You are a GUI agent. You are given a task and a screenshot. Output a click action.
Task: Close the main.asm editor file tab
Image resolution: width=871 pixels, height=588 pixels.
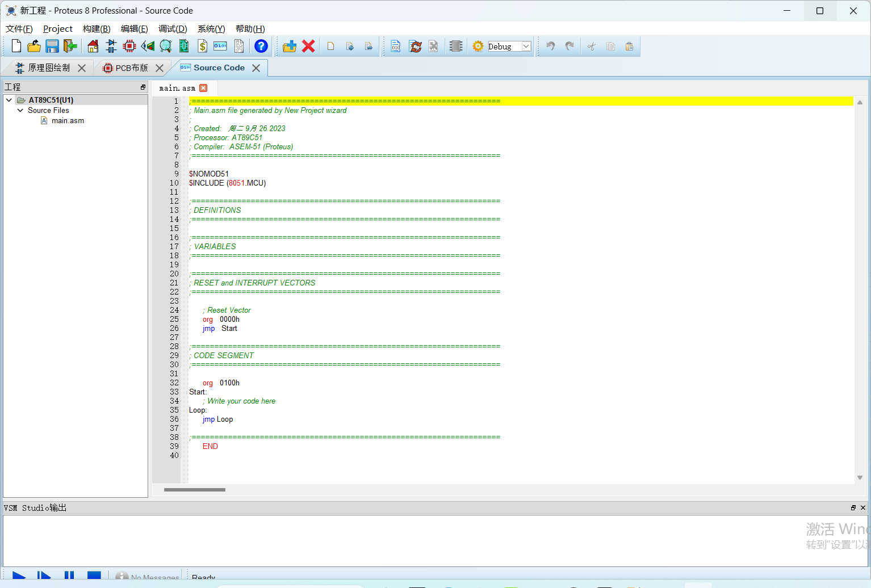tap(203, 88)
